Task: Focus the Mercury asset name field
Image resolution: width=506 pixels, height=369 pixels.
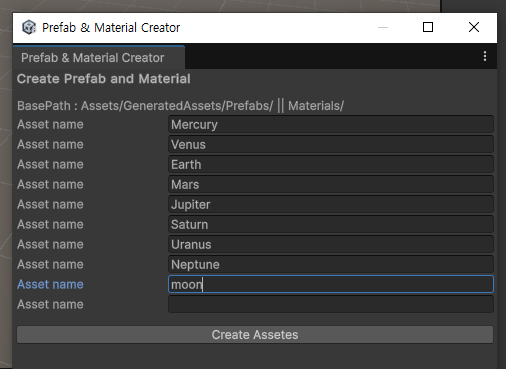Action: coord(331,124)
